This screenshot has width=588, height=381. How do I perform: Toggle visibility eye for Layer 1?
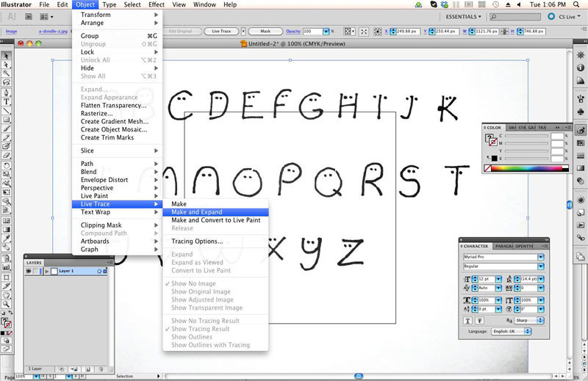tap(29, 271)
